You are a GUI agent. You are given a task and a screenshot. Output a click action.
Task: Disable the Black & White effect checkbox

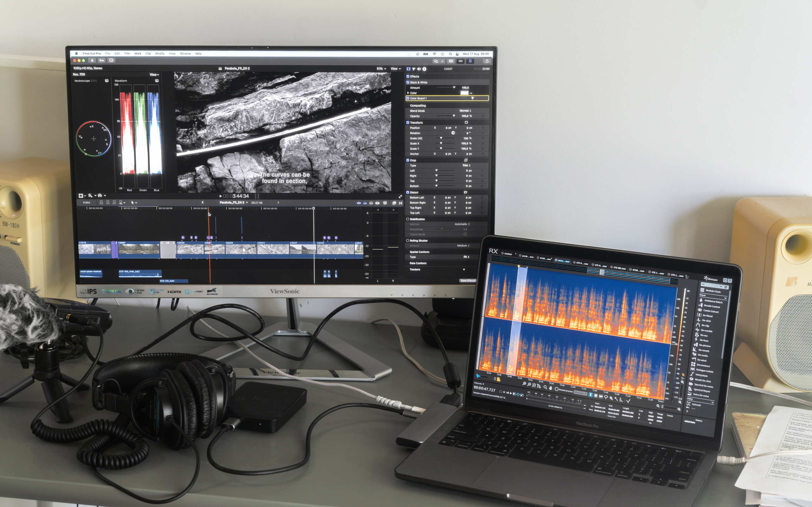pyautogui.click(x=408, y=82)
